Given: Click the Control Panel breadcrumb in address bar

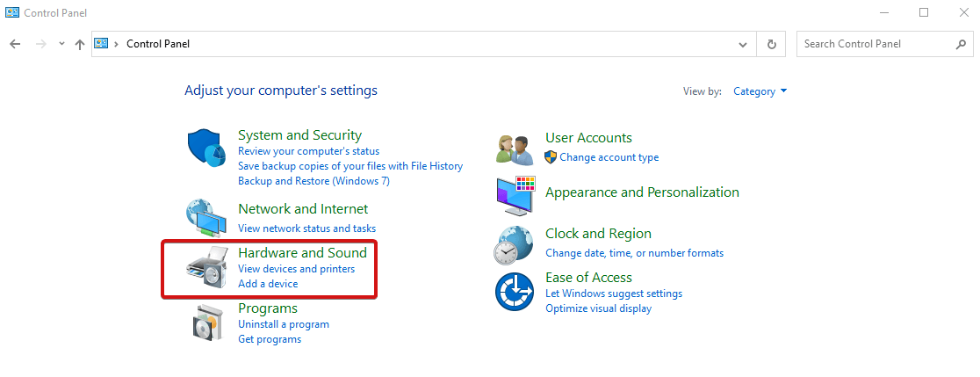Looking at the screenshot, I should [x=158, y=44].
